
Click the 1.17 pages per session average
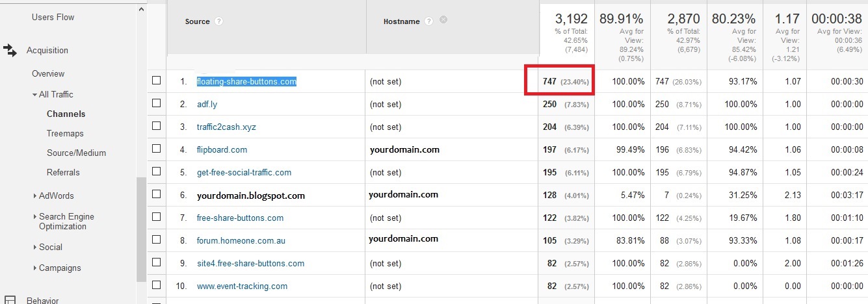786,19
